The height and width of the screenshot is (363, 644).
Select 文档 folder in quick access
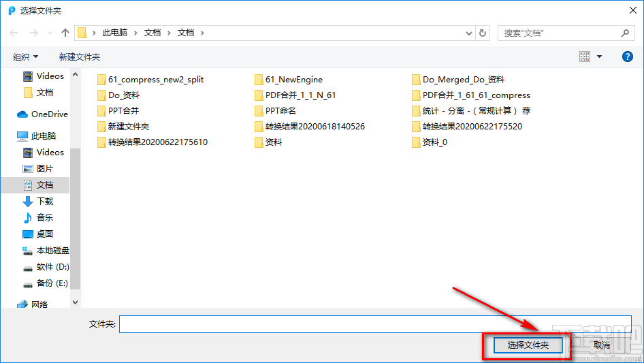[x=38, y=93]
